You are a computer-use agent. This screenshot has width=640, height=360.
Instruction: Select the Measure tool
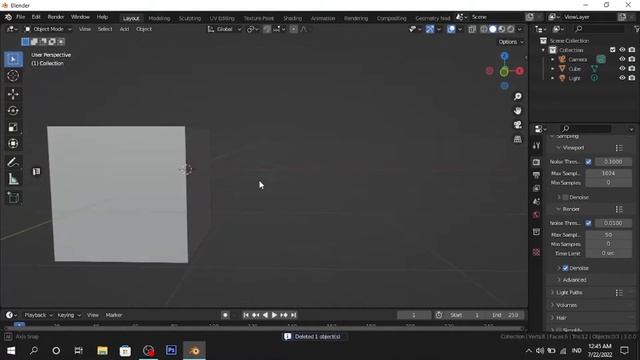tap(13, 179)
